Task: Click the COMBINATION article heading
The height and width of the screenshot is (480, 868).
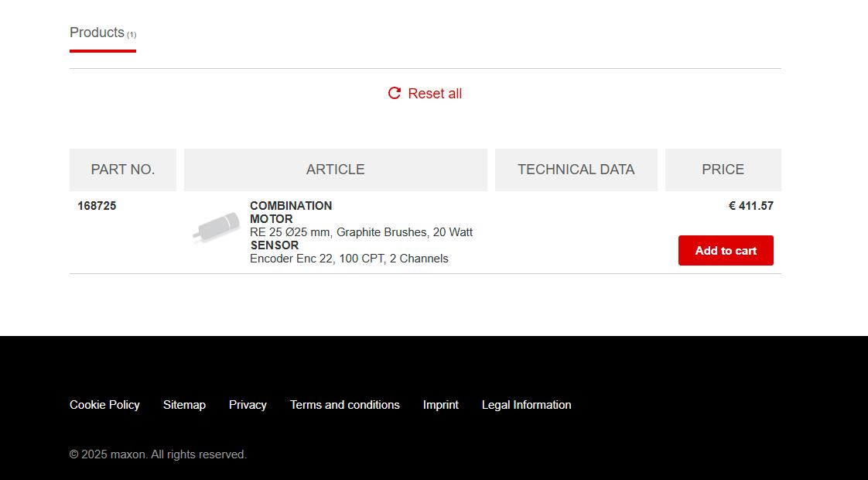Action: pos(291,206)
